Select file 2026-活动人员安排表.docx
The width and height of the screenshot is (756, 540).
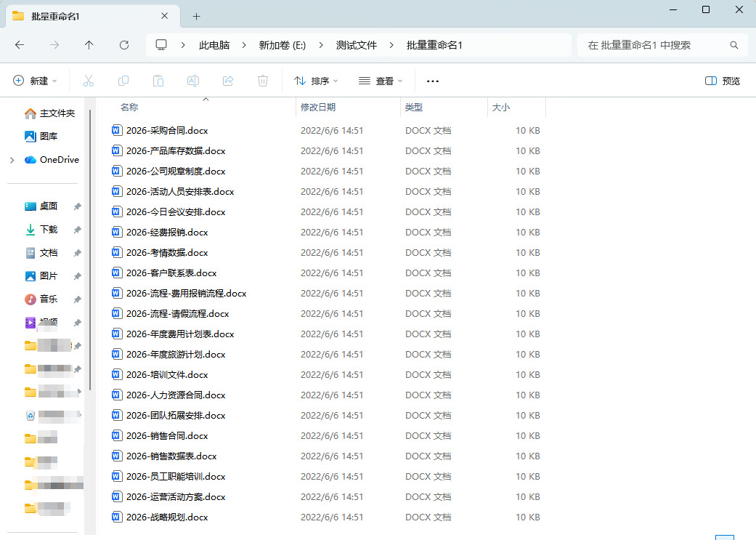click(x=180, y=191)
